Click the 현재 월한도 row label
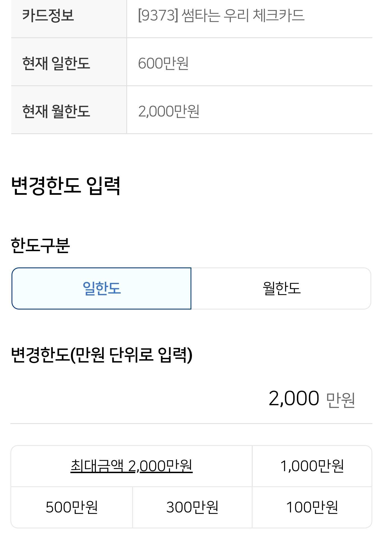The image size is (392, 543). pyautogui.click(x=56, y=111)
